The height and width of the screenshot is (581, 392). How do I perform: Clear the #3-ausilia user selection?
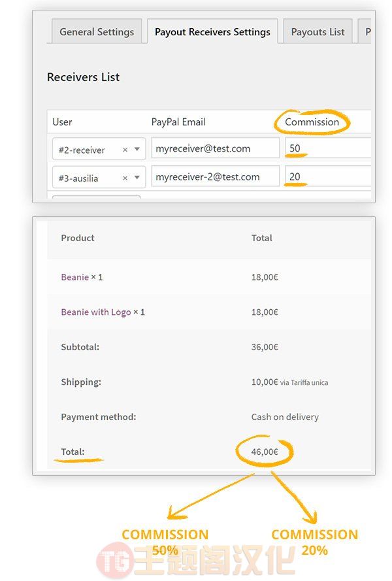[125, 178]
